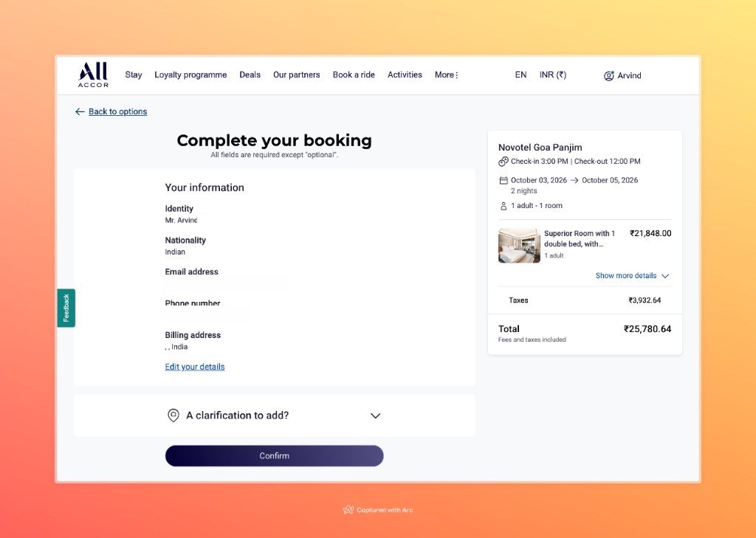Screen dimensions: 756x538
Task: Click the taxes amount ₹3,932.64
Action: (645, 300)
